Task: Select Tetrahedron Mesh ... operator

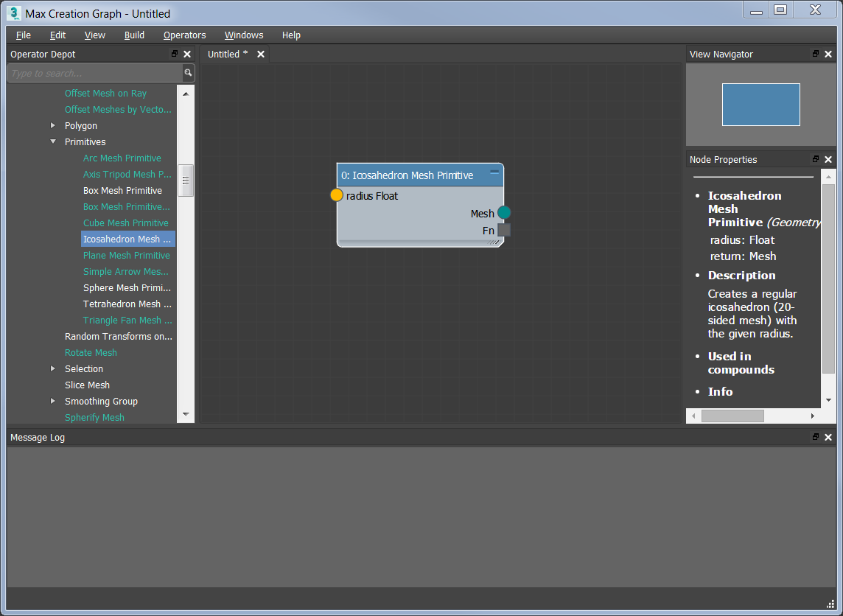Action: coord(127,304)
